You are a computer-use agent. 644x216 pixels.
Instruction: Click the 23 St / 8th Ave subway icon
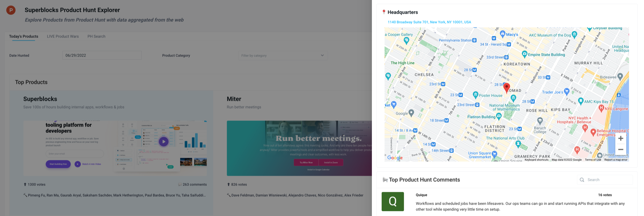443,84
